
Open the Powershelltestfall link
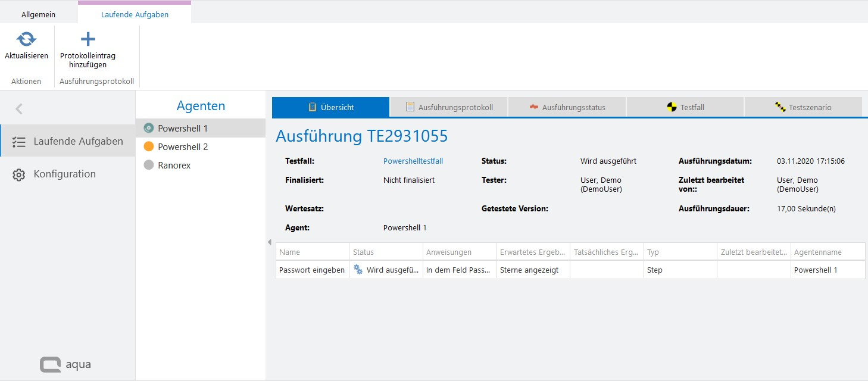point(413,161)
